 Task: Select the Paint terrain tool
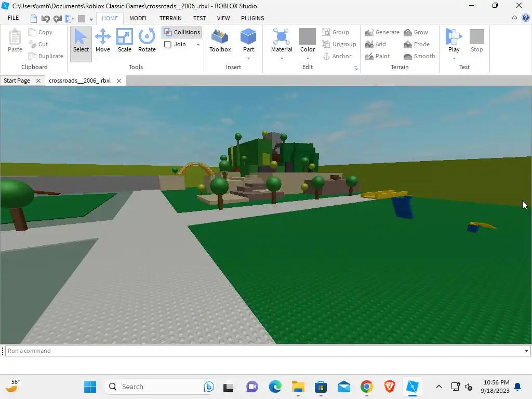coord(377,56)
